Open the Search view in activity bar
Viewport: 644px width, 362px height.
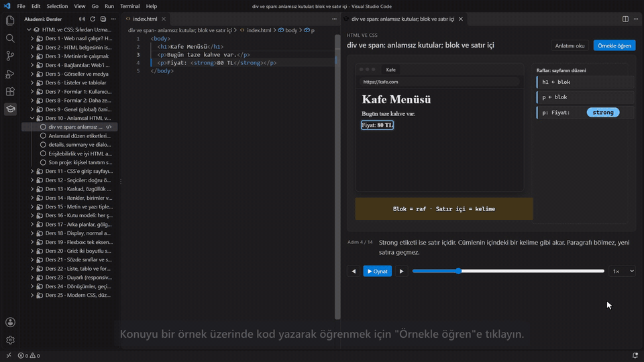[x=10, y=38]
